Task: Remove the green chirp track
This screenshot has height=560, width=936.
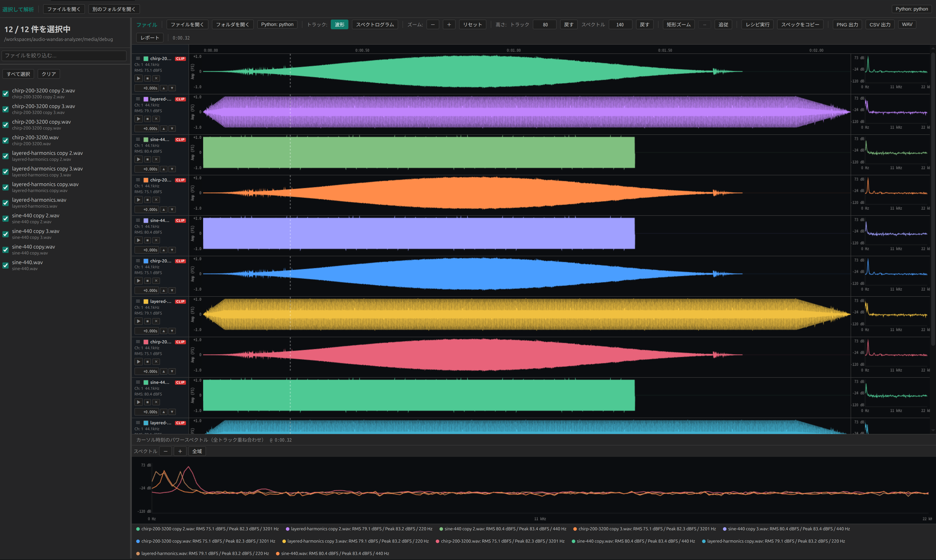Action: tap(156, 79)
